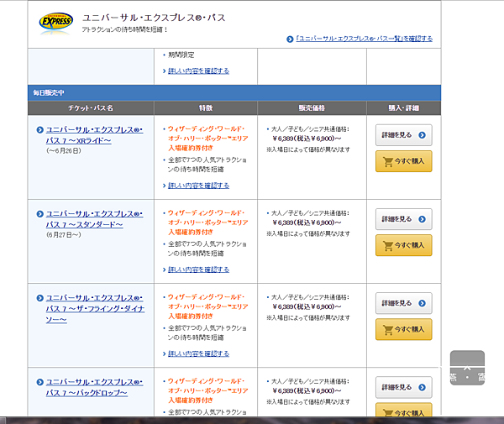Click arrow icon beside Express Pass list link
Viewport: 504px width, 424px height.
pyautogui.click(x=290, y=39)
